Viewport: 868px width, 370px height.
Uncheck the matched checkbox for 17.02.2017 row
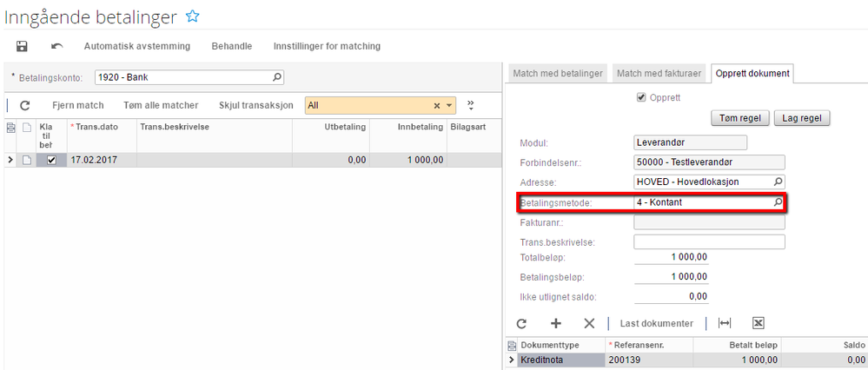coord(51,160)
